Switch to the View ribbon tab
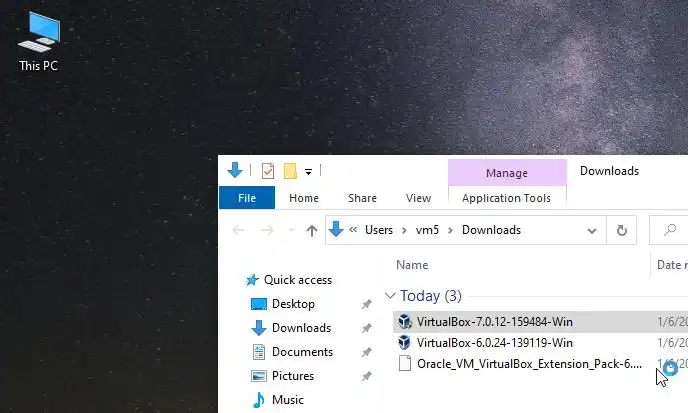688x413 pixels. click(x=418, y=198)
